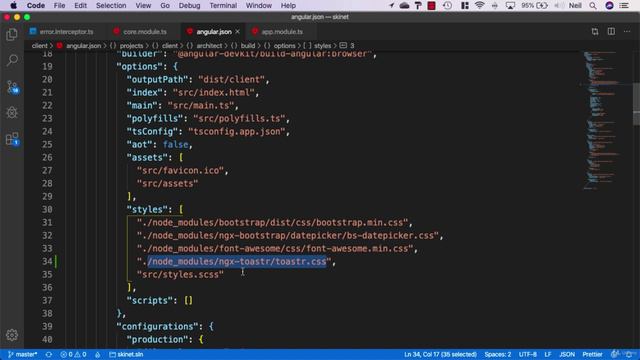Open the File menu
640x360 pixels.
click(x=59, y=5)
